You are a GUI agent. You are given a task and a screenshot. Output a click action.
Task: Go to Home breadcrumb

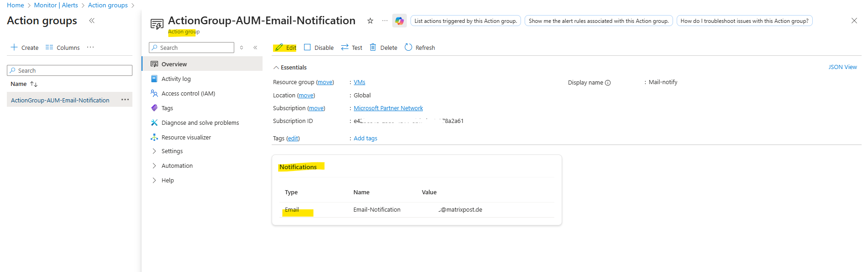[x=16, y=5]
